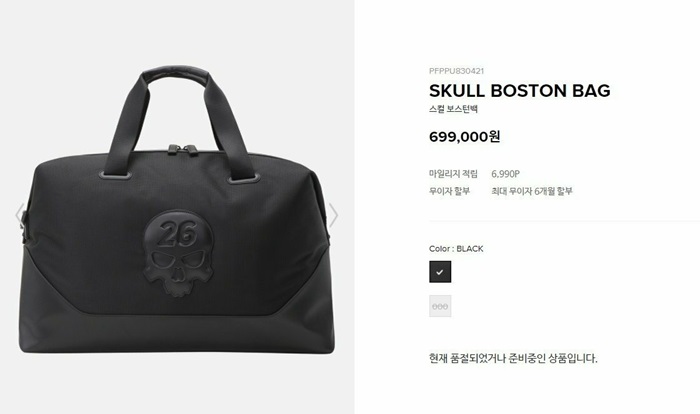The height and width of the screenshot is (414, 700).
Task: Click the 699,000원 price
Action: 464,136
